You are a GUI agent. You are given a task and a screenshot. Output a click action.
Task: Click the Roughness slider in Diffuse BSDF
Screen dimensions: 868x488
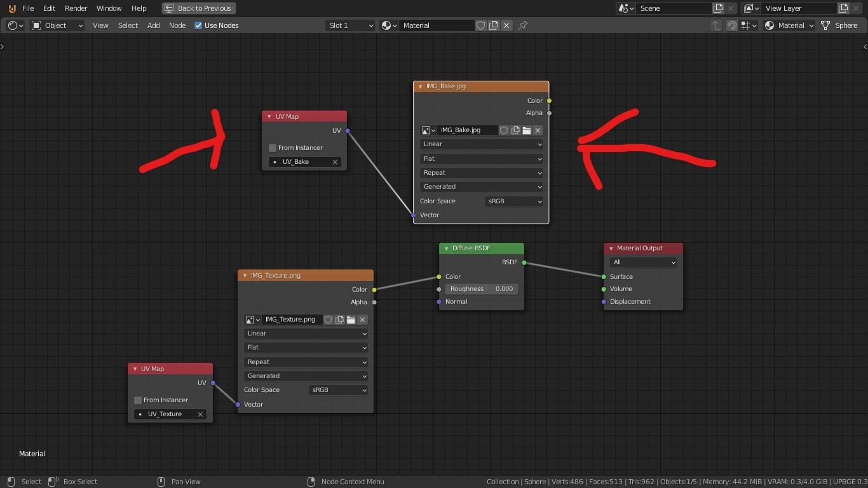[x=481, y=289]
